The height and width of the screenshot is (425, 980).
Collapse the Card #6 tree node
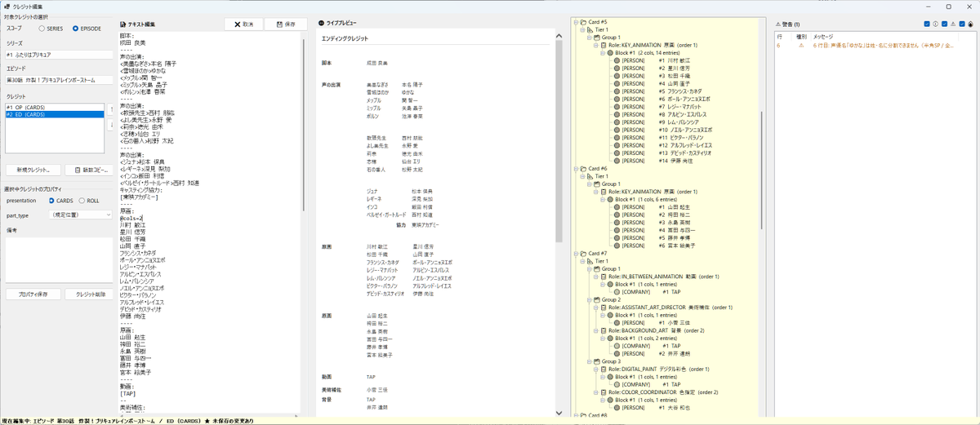point(576,169)
